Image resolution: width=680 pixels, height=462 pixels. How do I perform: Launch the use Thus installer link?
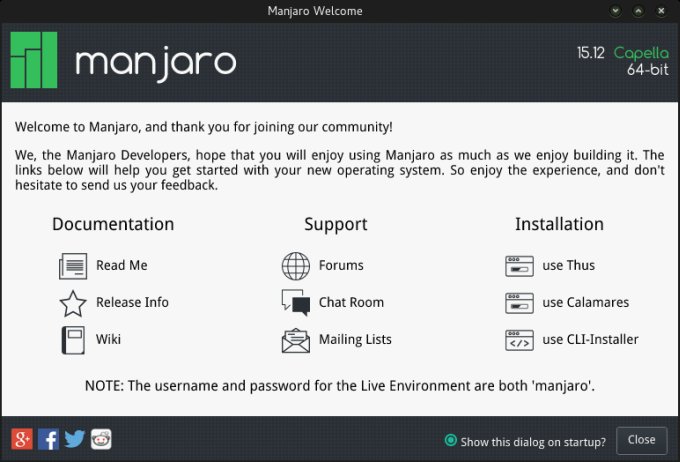tap(569, 265)
